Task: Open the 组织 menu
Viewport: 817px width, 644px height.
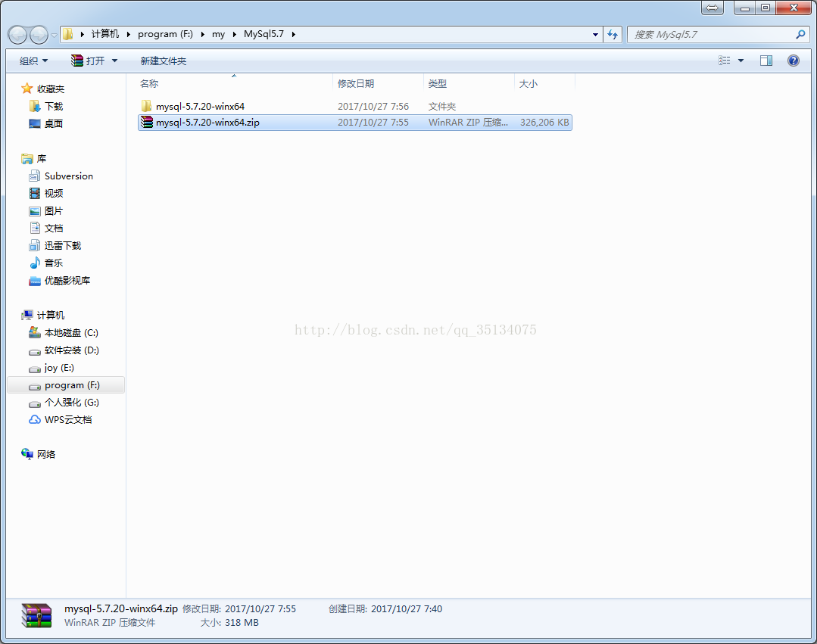Action: 33,61
